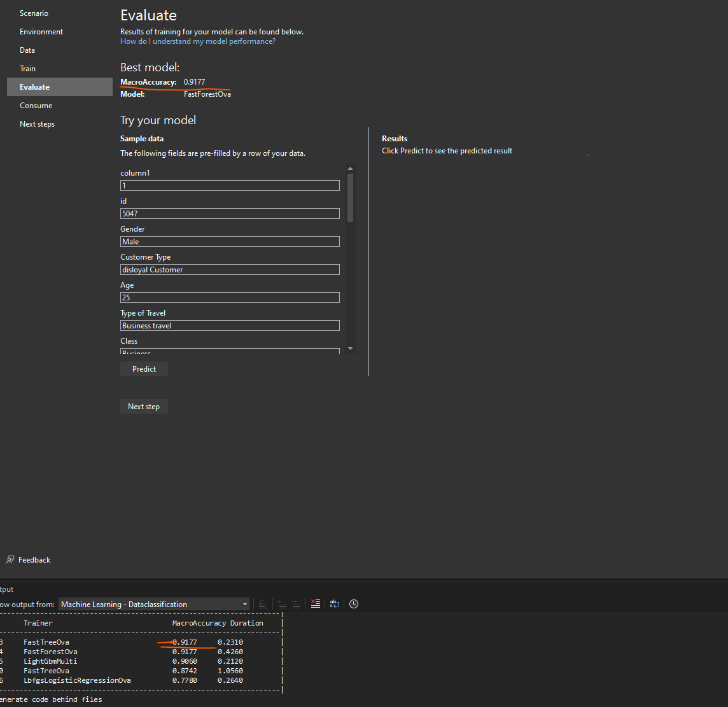Expand the Machine Learning - Dataclassification source selector
728x707 pixels.
[x=153, y=604]
